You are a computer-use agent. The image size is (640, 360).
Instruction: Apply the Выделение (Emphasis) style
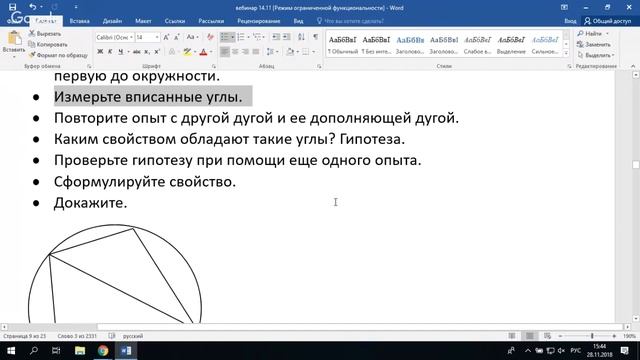coord(511,44)
